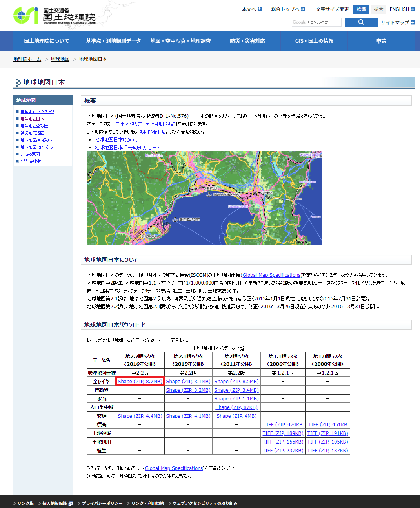The height and width of the screenshot is (508, 420).
Task: Switch to ENGLISH version
Action: tap(402, 9)
